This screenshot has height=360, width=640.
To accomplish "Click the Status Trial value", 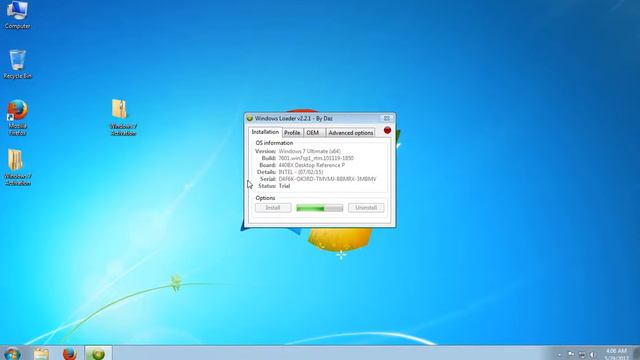I will click(x=284, y=186).
